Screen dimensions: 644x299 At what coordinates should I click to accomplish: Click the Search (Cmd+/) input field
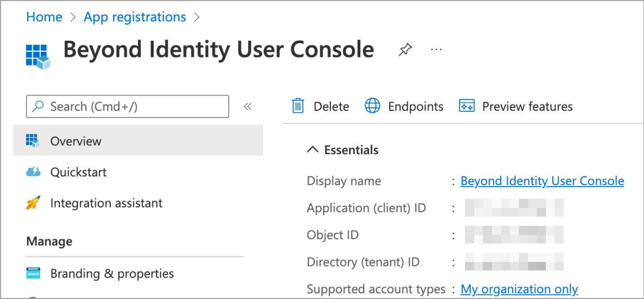(x=127, y=106)
